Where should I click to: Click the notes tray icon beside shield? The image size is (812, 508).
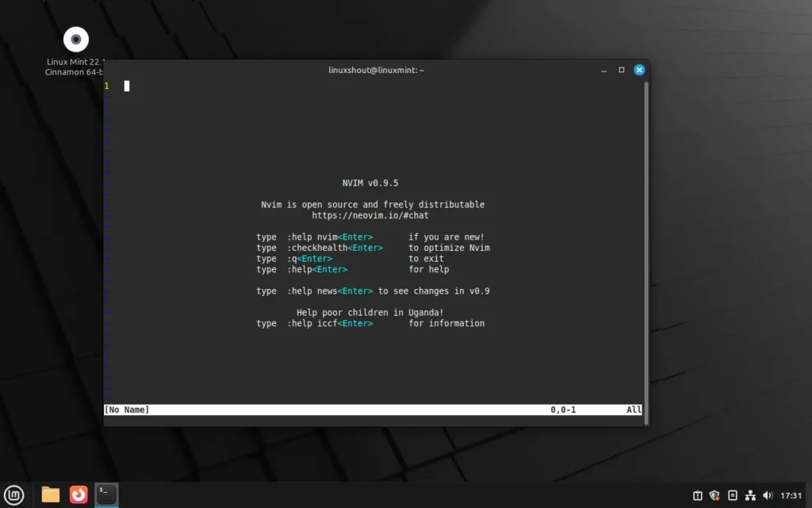click(732, 495)
